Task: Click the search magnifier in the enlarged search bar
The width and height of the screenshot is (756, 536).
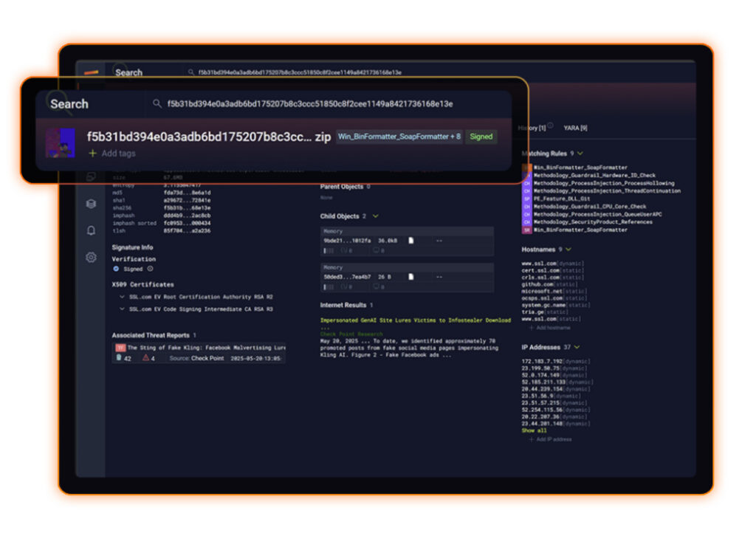Action: click(x=157, y=103)
